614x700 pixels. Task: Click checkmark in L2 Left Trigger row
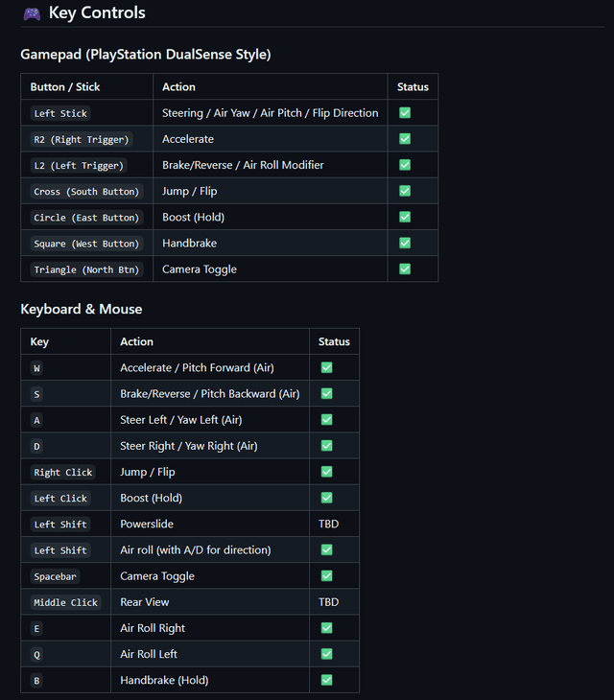click(x=405, y=165)
